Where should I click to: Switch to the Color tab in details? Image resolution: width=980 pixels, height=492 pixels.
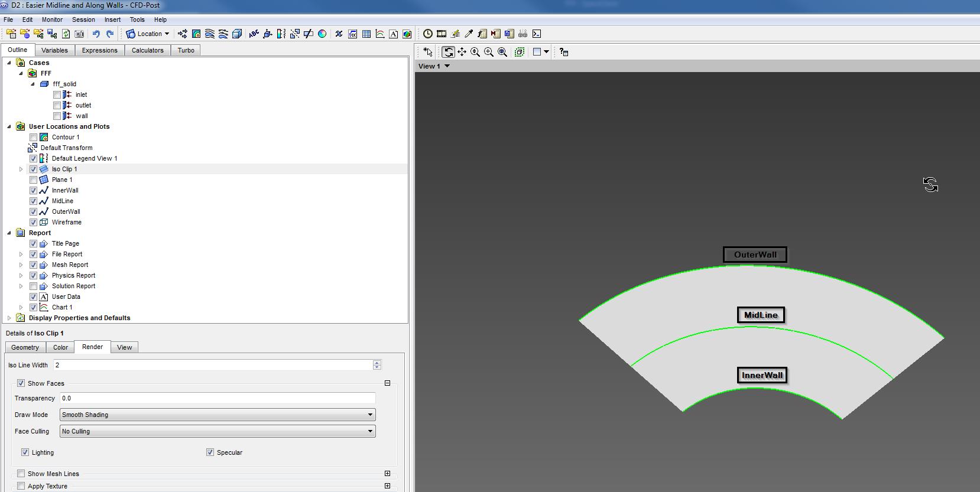point(61,347)
